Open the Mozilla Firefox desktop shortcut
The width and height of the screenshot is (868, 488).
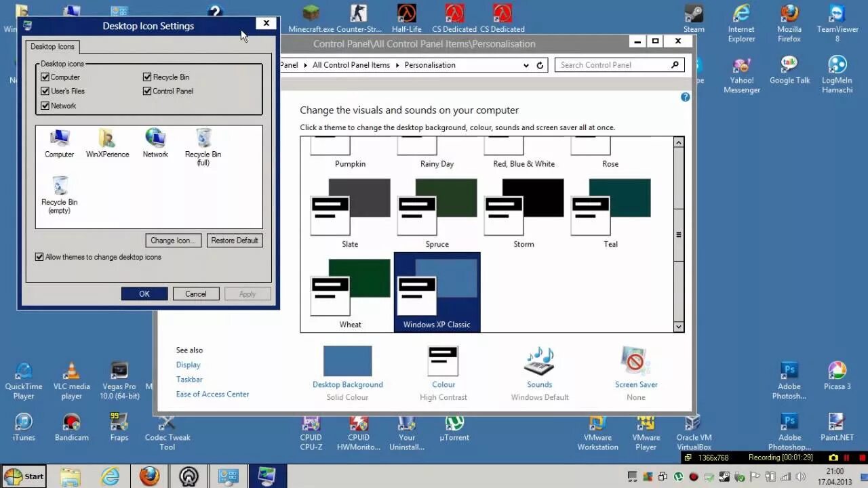click(789, 24)
